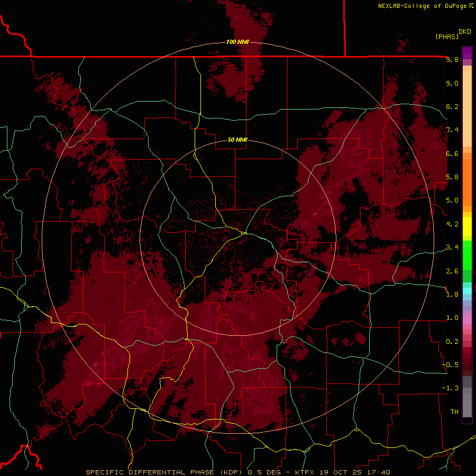476x476 pixels.
Task: Click the 0.2 legend value
Action: [452, 342]
